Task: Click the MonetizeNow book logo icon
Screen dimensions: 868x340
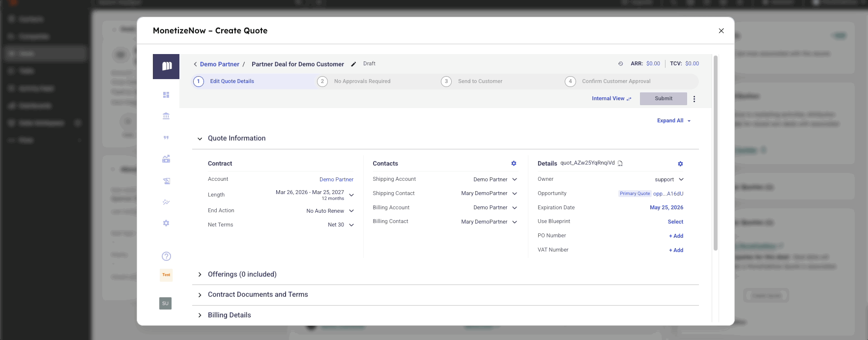Action: click(166, 66)
